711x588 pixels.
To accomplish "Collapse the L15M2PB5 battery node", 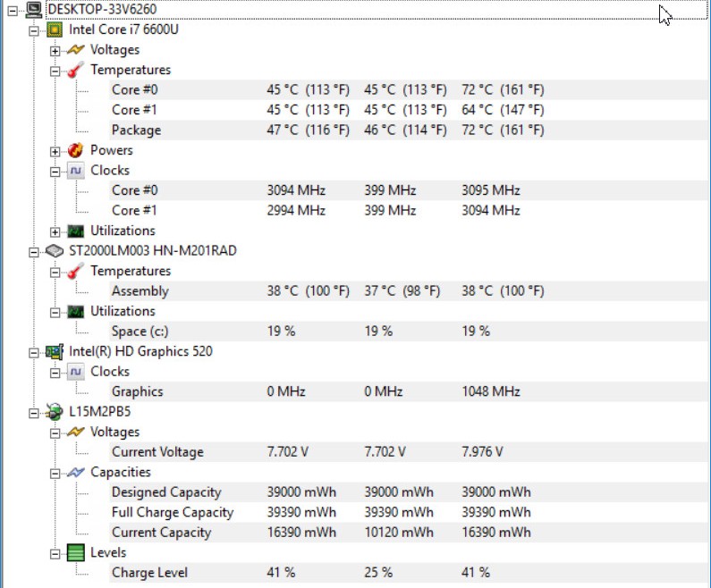I will click(x=34, y=413).
